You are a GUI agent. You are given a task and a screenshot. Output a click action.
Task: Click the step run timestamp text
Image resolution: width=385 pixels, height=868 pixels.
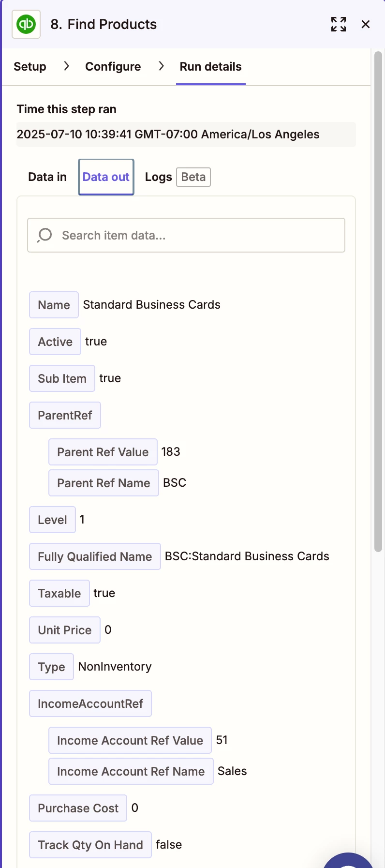168,135
